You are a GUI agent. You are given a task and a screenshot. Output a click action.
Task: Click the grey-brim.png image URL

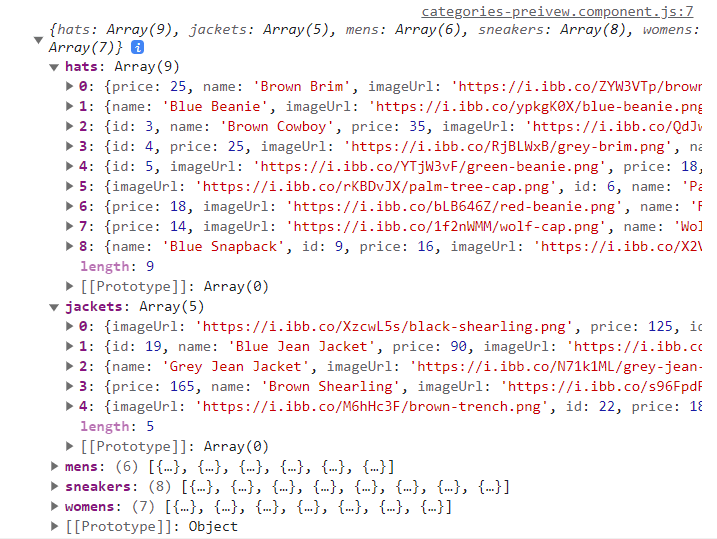point(508,147)
